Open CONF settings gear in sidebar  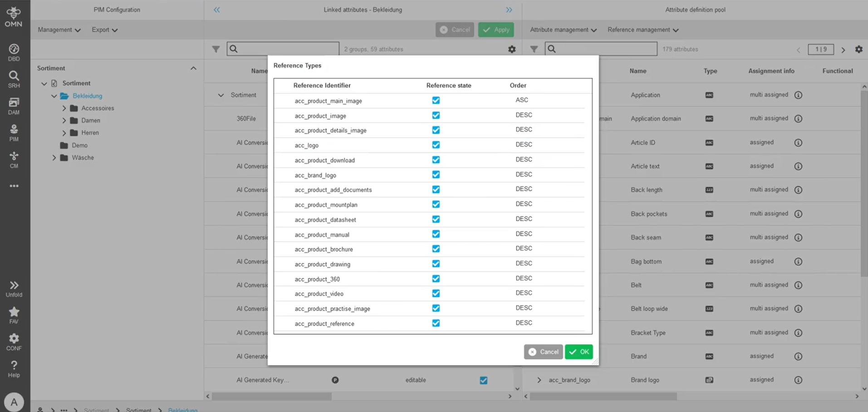coord(14,342)
